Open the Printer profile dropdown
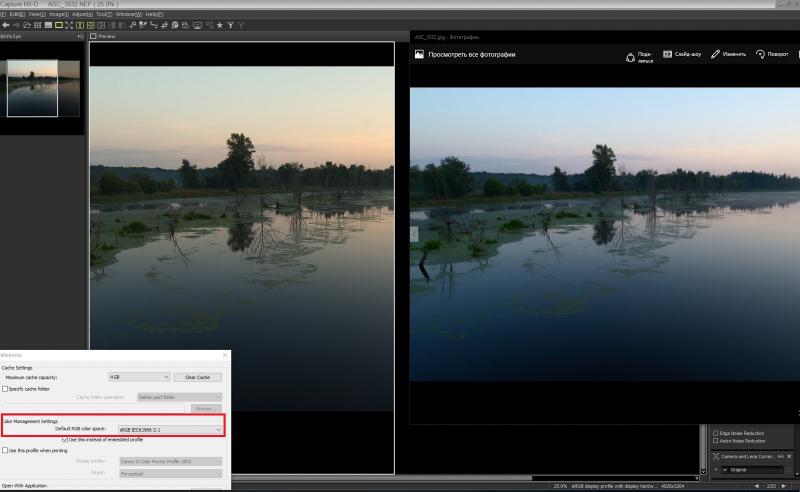 tap(171, 461)
